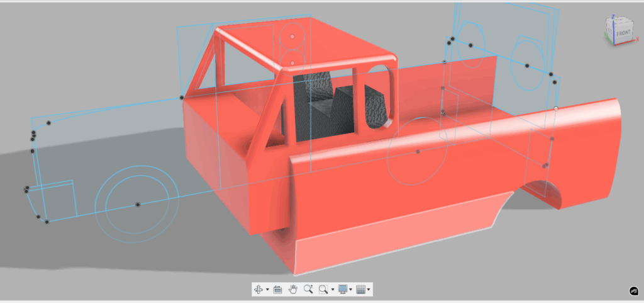Activate the Pan hand tool

coord(293,289)
